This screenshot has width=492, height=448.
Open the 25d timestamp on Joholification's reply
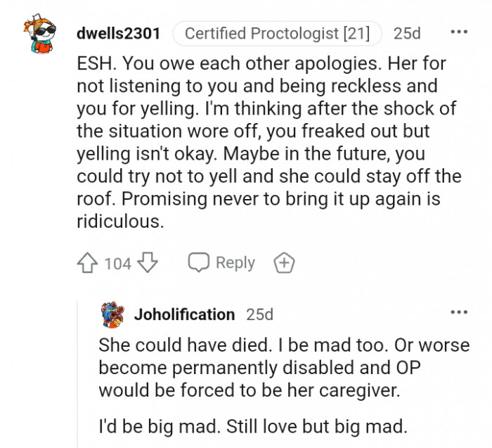click(x=259, y=314)
